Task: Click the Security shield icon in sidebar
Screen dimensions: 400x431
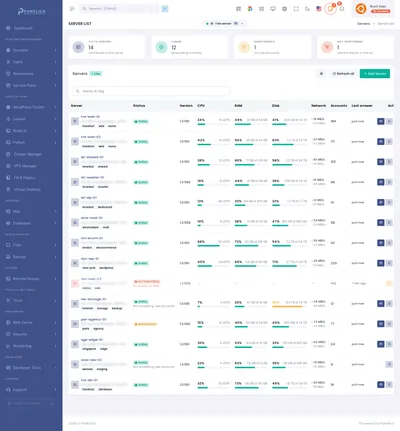Action: tap(8, 334)
